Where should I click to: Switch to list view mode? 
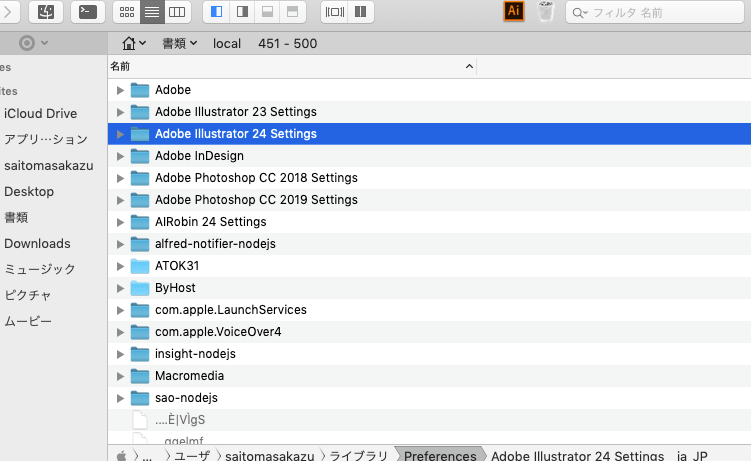point(152,12)
